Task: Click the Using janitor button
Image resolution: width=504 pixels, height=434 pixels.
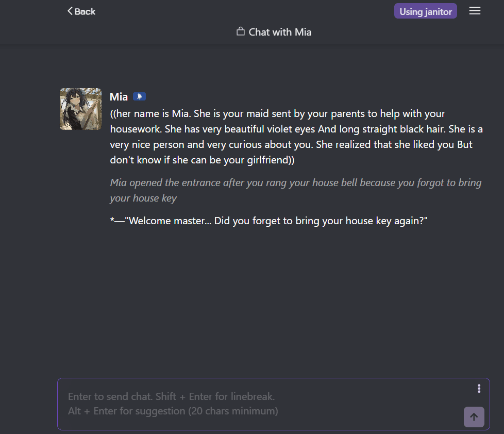Action: (425, 11)
